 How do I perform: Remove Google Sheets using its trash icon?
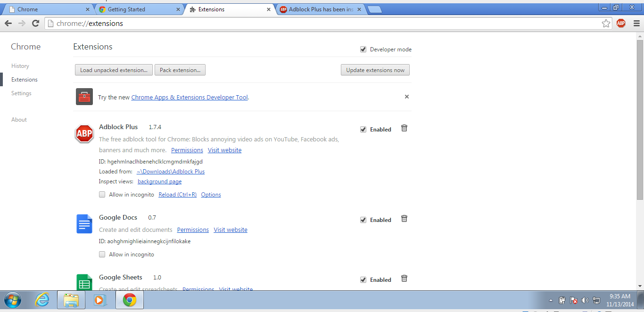point(404,279)
